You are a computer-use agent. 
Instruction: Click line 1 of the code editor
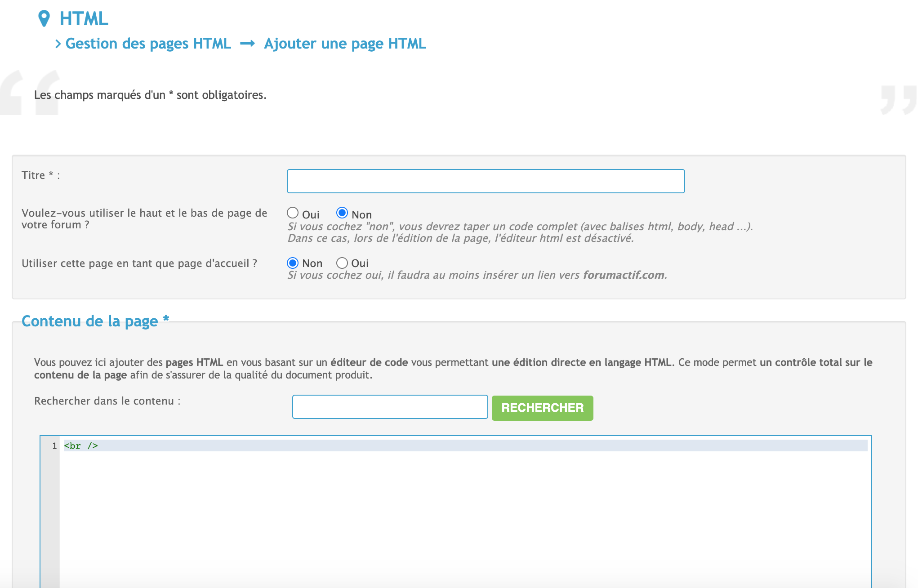click(x=465, y=446)
